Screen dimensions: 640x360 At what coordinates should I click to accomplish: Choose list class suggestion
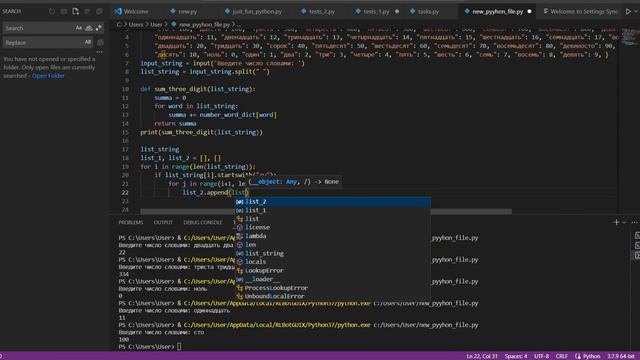332,219
